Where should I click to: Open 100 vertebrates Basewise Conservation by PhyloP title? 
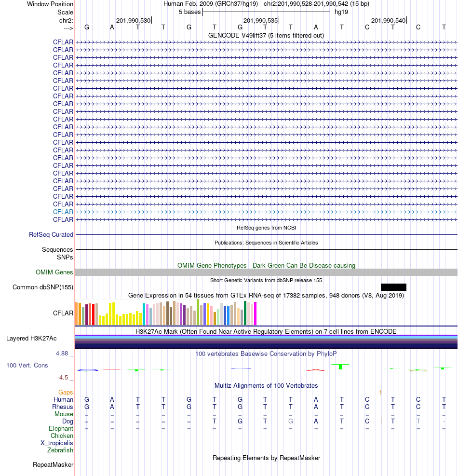point(266,354)
